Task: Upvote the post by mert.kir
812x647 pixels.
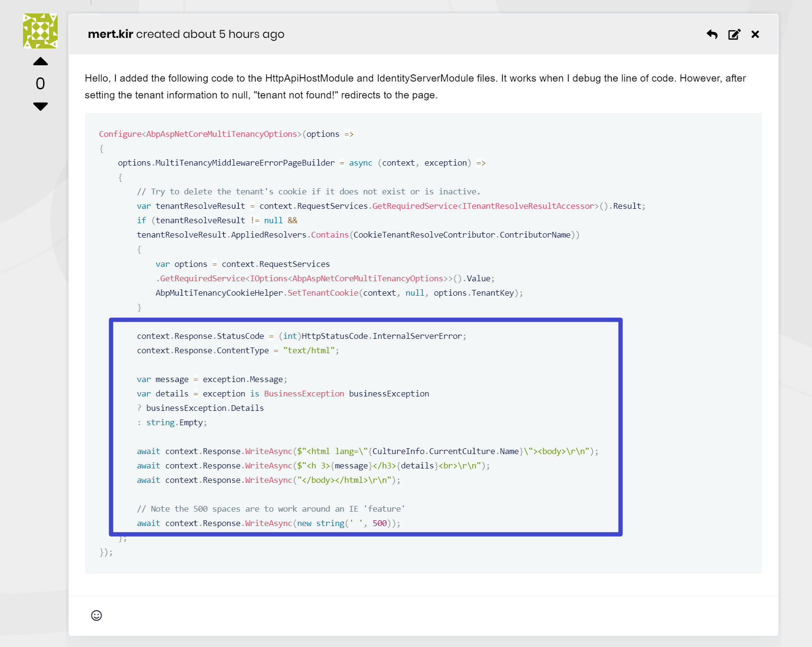Action: (x=40, y=61)
